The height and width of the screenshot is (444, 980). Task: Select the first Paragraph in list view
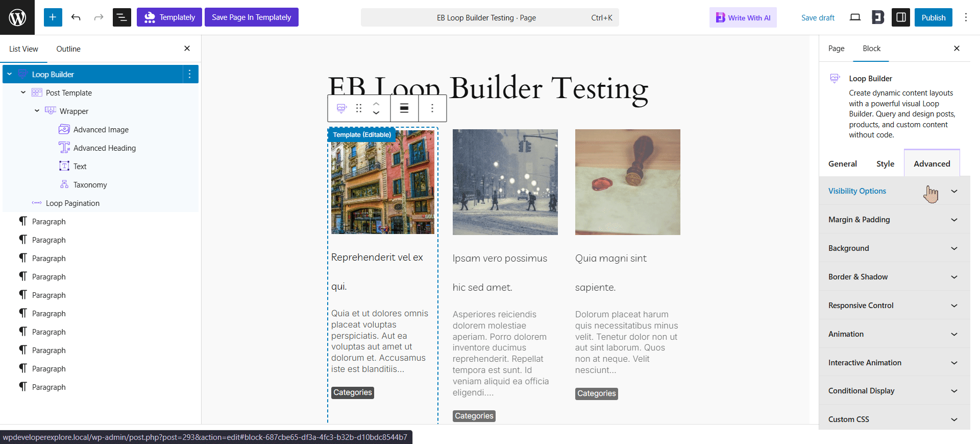click(x=49, y=222)
